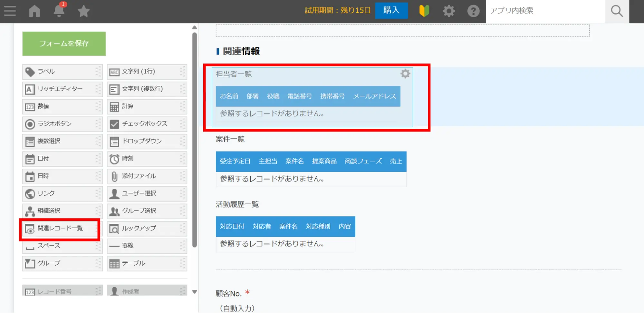Select the チェックボックス field item
The height and width of the screenshot is (313, 644).
tap(147, 124)
